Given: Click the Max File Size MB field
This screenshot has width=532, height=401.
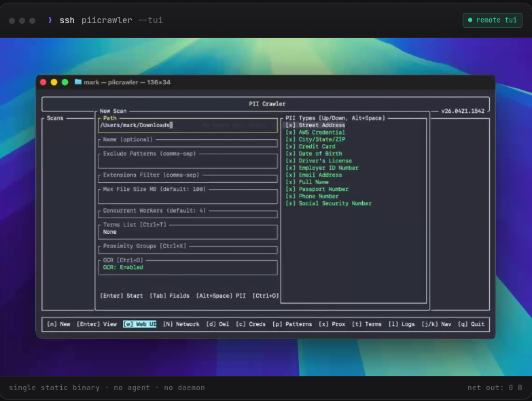Looking at the screenshot, I should tap(188, 197).
